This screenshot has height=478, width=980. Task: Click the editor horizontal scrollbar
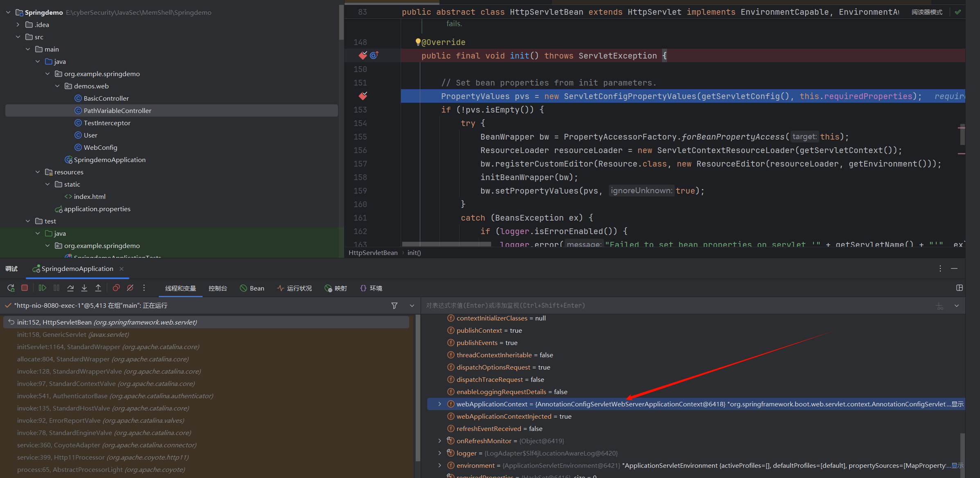446,244
